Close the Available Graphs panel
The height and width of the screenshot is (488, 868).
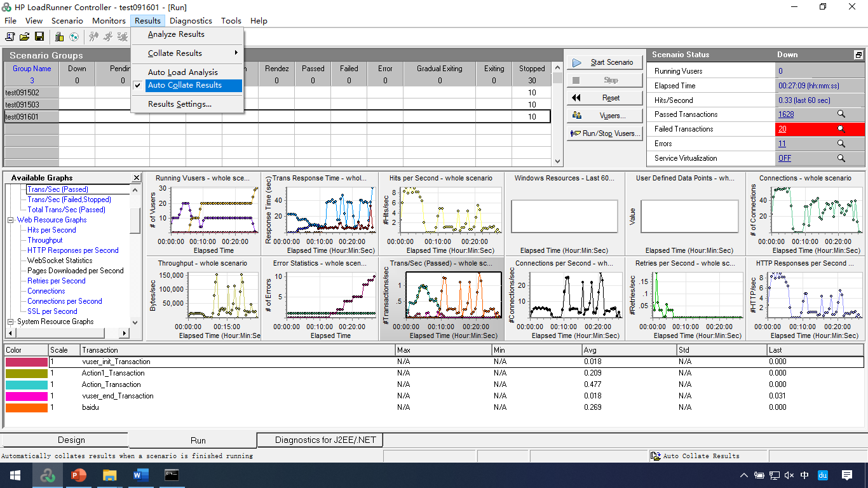pos(136,178)
